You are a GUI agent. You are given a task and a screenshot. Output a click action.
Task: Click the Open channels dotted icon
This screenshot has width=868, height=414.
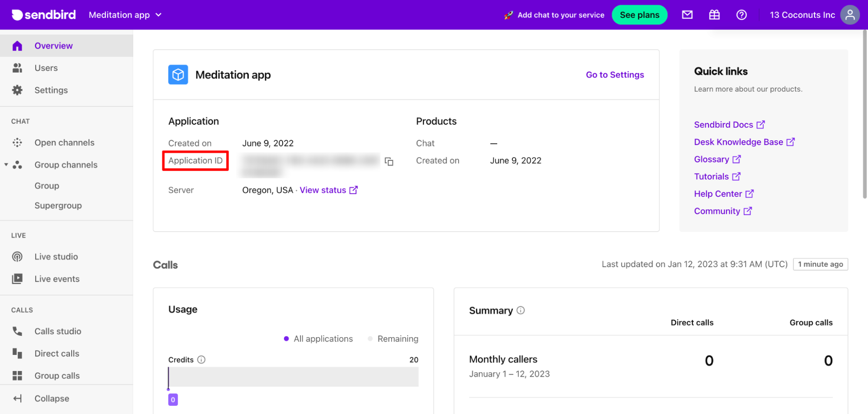tap(17, 142)
